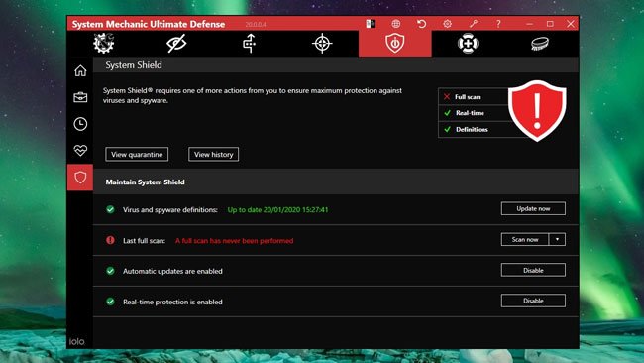This screenshot has width=644, height=363.
Task: Open the lifebuoy recovery tab
Action: click(468, 44)
